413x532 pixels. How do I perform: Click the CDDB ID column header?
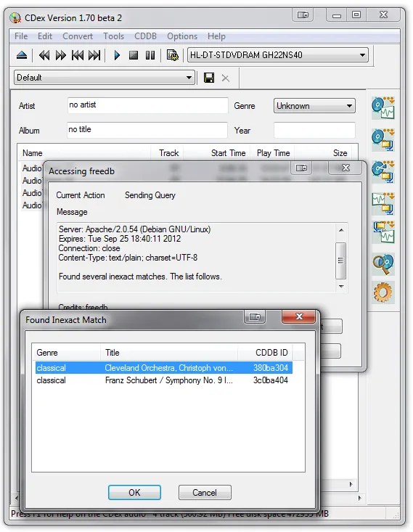pyautogui.click(x=265, y=353)
